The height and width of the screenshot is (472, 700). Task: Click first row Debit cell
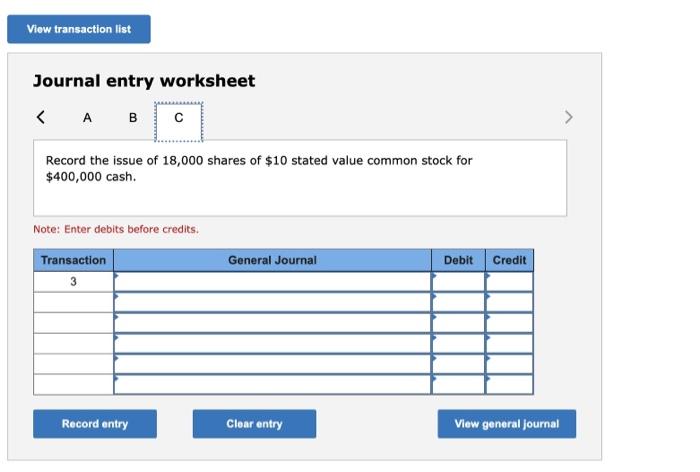click(458, 282)
